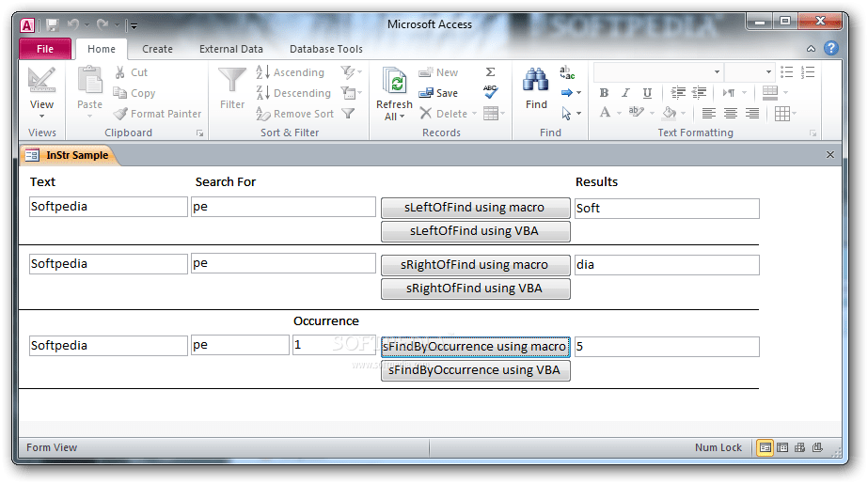Viewport: 868px width, 484px height.
Task: Click the Help question mark icon
Action: (x=831, y=48)
